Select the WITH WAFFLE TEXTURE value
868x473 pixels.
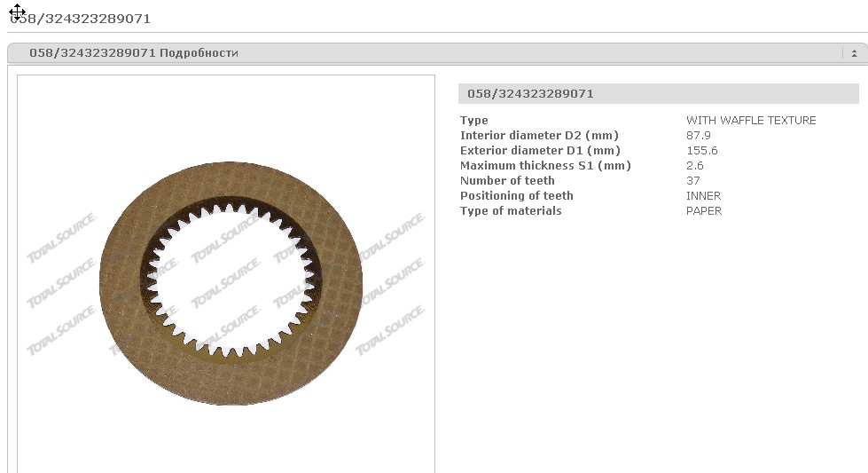[751, 121]
